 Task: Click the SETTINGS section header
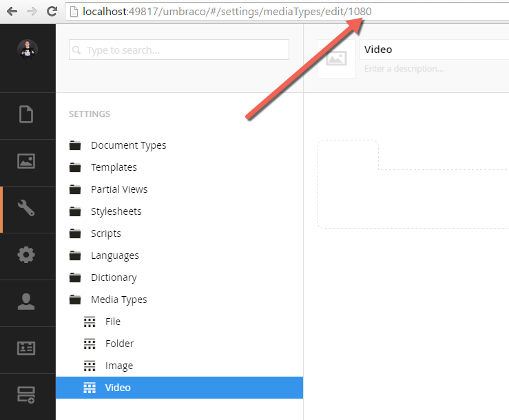pos(90,114)
